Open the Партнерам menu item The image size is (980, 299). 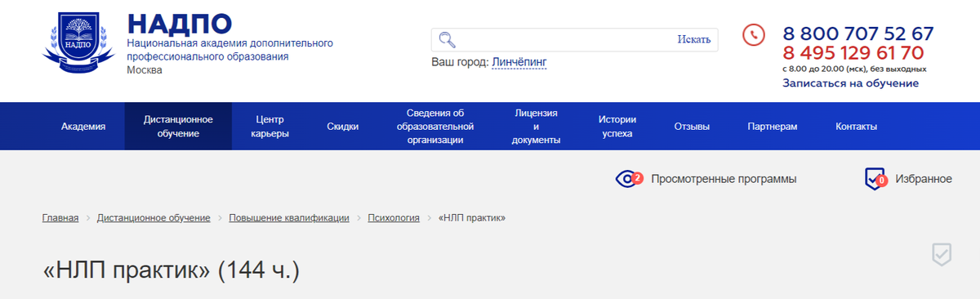coord(772,127)
